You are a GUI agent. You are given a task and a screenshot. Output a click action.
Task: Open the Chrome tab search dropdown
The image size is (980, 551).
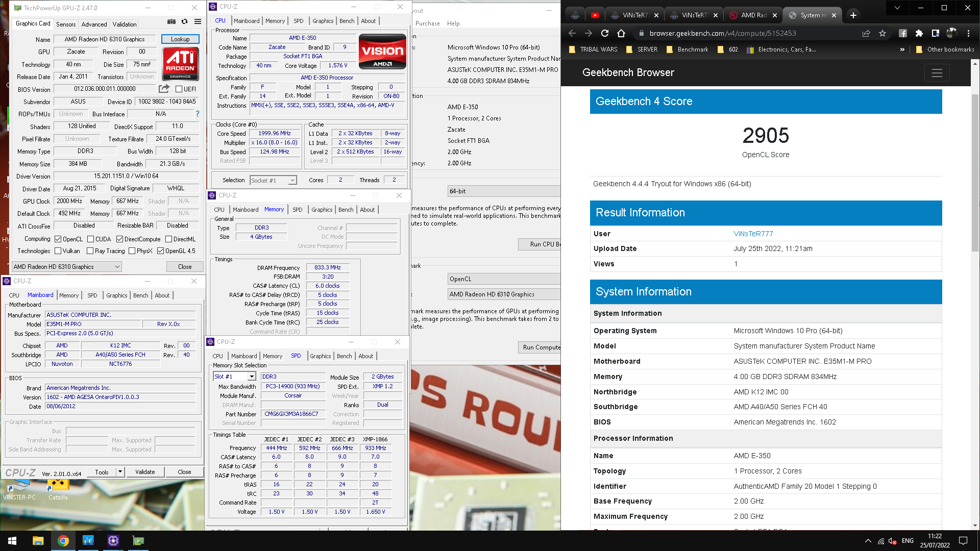(x=897, y=8)
